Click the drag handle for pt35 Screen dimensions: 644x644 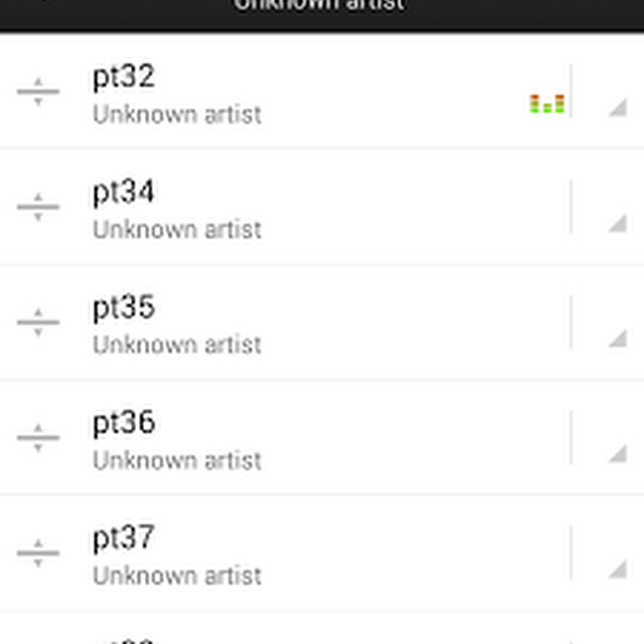coord(38,322)
